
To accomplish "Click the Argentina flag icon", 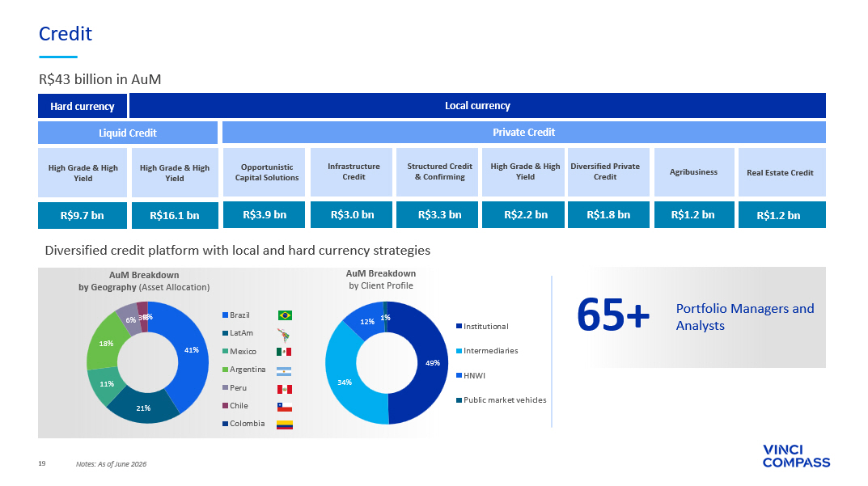I will [x=284, y=371].
